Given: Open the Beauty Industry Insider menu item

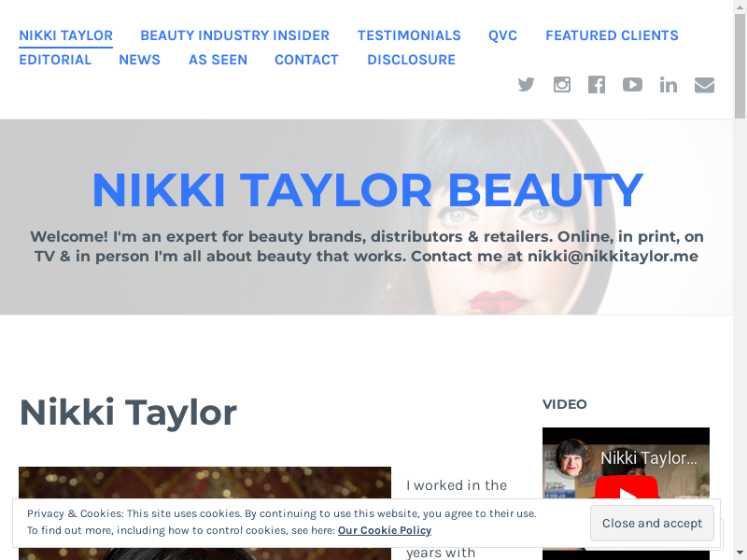Looking at the screenshot, I should tap(234, 35).
